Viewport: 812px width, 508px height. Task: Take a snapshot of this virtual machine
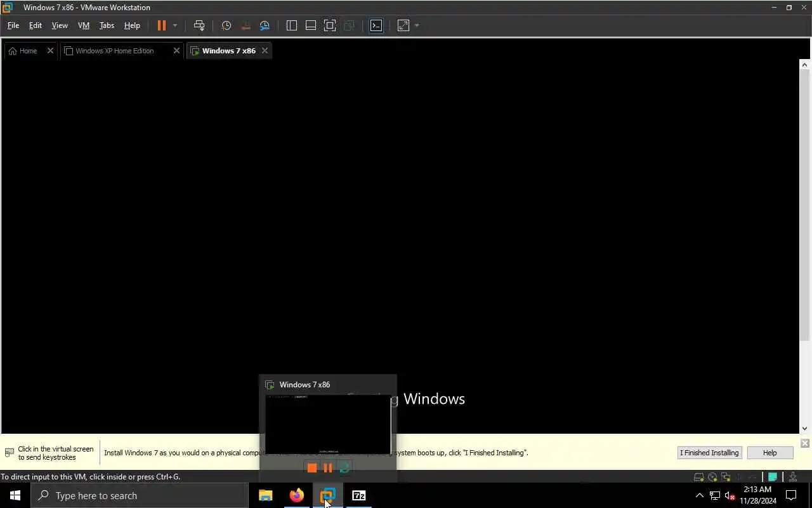click(226, 25)
